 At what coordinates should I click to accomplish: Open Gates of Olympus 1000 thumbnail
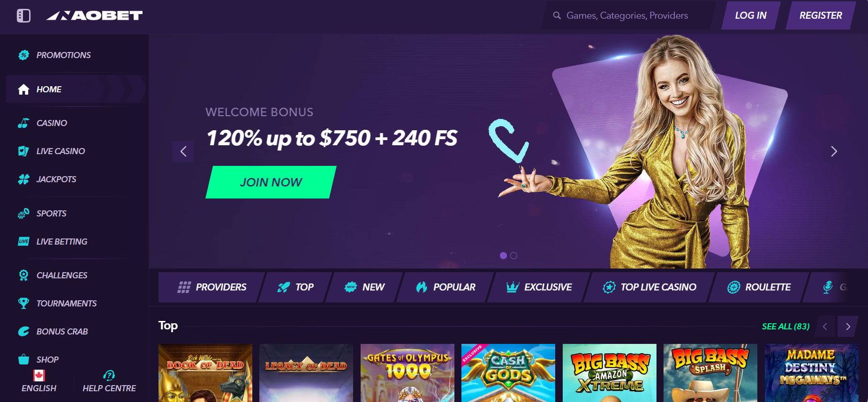point(408,373)
